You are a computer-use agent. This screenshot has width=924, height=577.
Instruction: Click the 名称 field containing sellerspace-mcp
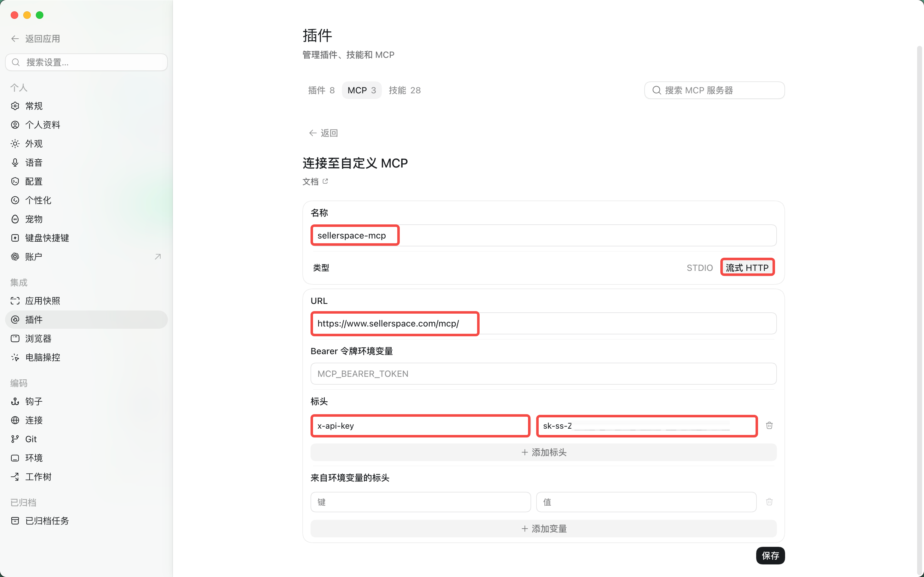(543, 235)
